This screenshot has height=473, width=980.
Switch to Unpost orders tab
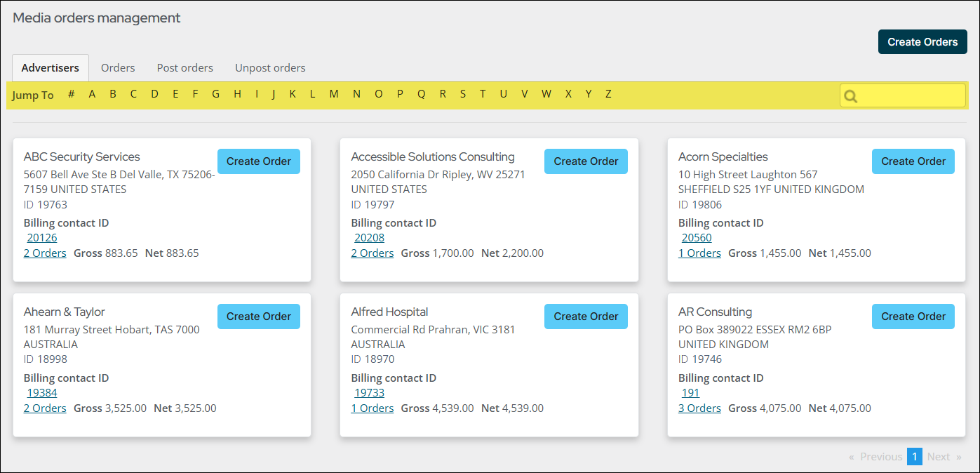(270, 68)
